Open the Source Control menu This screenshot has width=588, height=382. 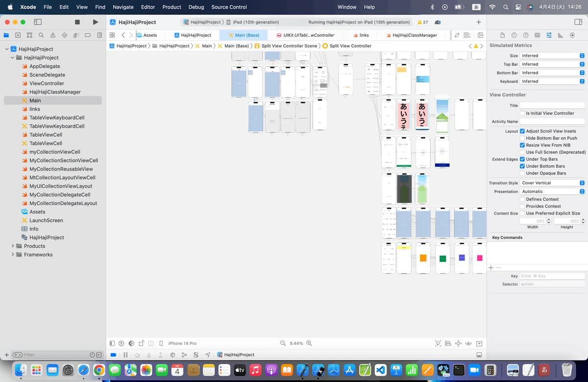pos(229,7)
